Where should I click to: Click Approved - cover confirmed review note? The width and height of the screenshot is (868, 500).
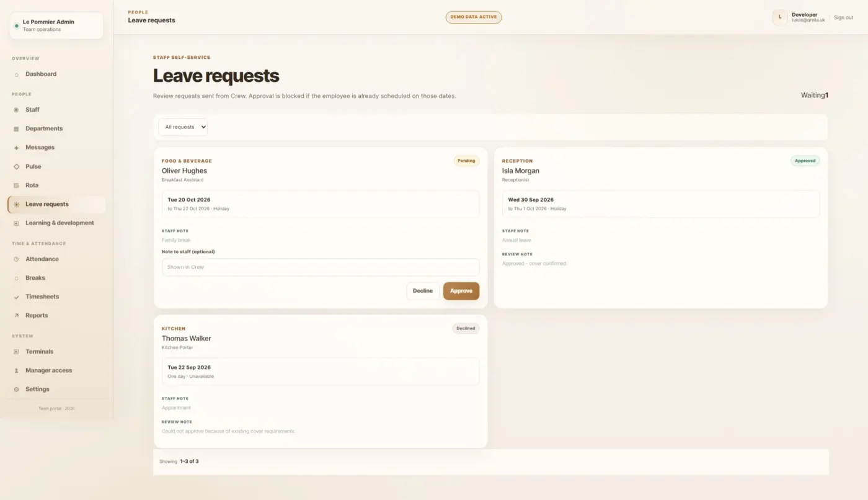coord(534,264)
